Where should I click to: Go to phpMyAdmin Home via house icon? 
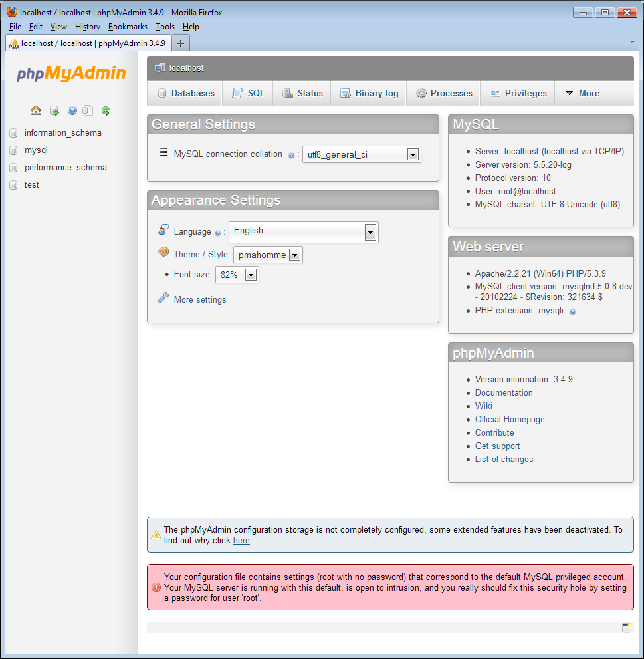coord(36,110)
